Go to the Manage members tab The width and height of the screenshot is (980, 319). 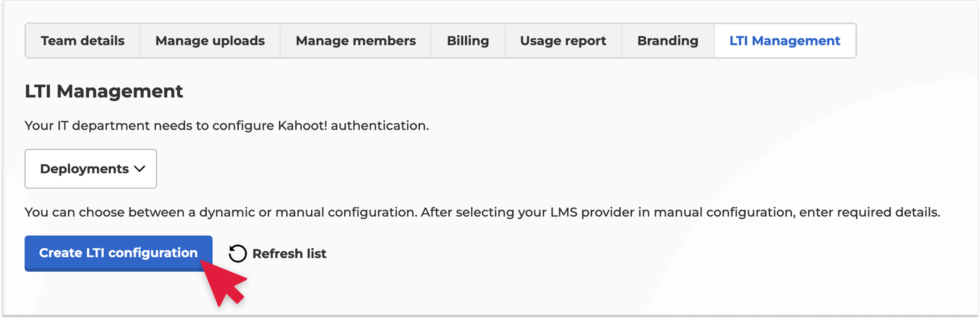pos(355,40)
